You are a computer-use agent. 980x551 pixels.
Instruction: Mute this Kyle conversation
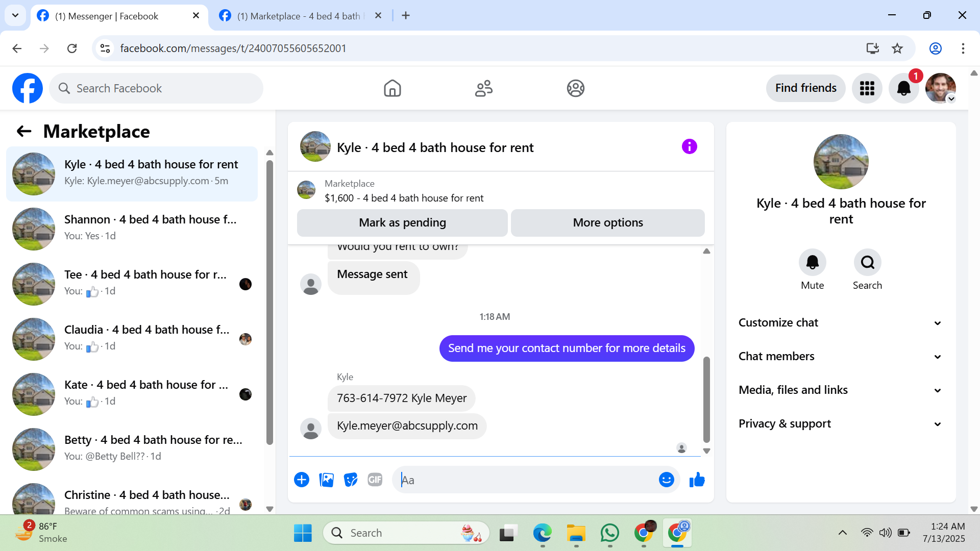[x=812, y=263]
